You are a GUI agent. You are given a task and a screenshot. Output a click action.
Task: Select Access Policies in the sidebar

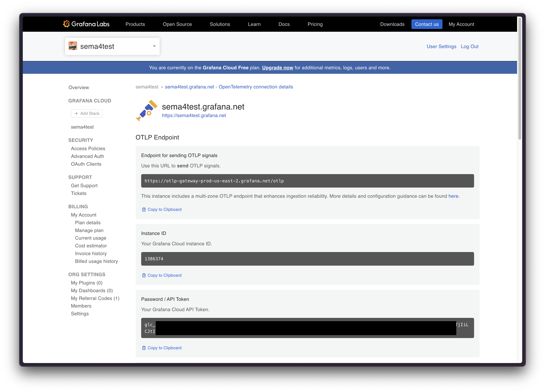(88, 148)
